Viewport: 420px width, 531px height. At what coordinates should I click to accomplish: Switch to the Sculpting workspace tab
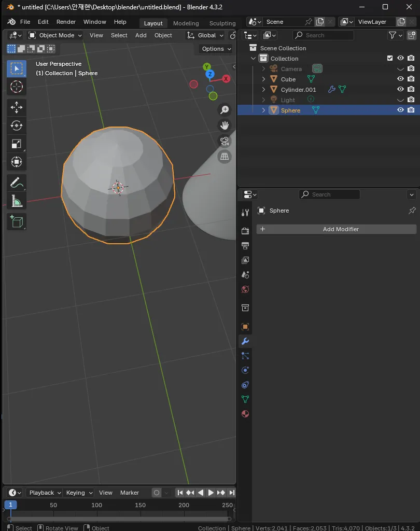tap(222, 23)
